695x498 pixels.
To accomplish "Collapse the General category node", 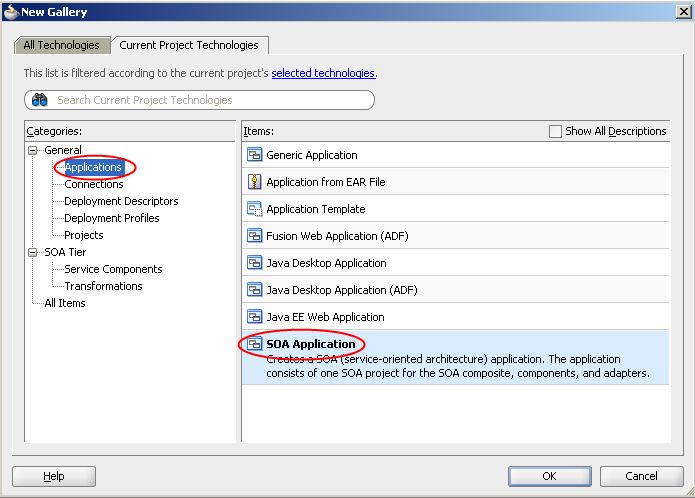I will 33,150.
